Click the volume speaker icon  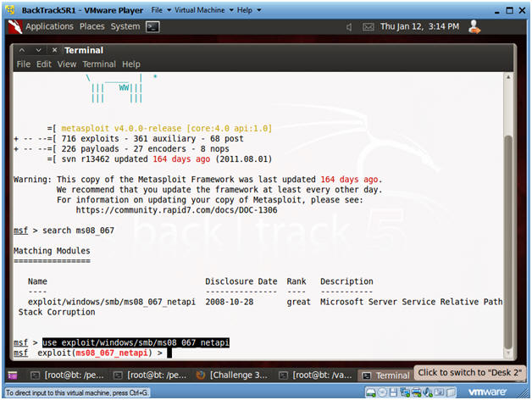click(349, 27)
